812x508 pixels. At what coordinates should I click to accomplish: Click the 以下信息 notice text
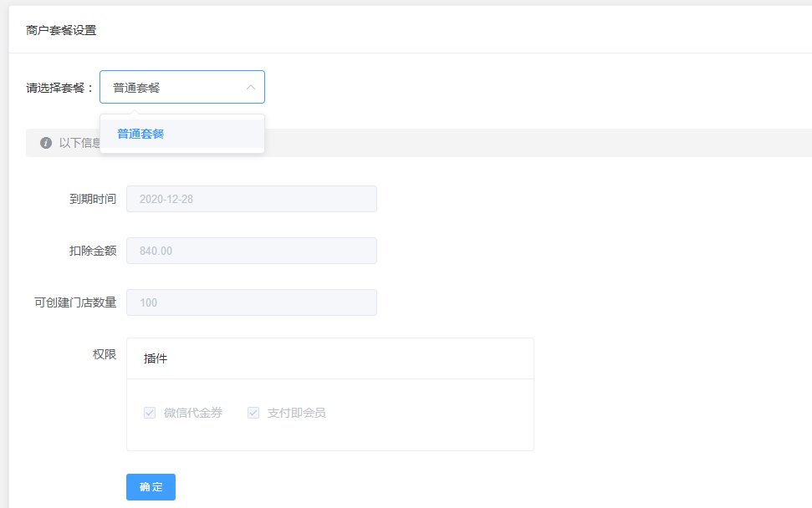coord(79,143)
